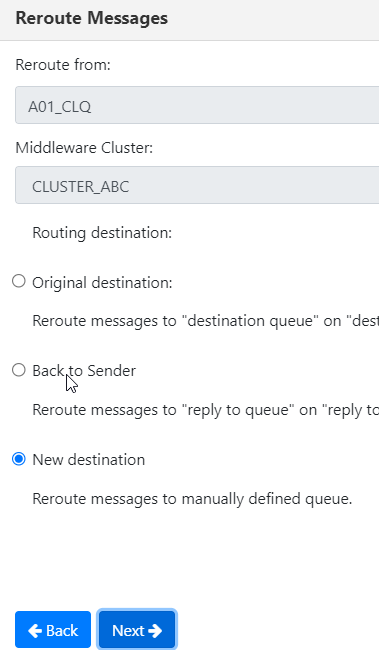Click the "Original destination:" label text
Screen dimensions: 379x650
(x=102, y=283)
